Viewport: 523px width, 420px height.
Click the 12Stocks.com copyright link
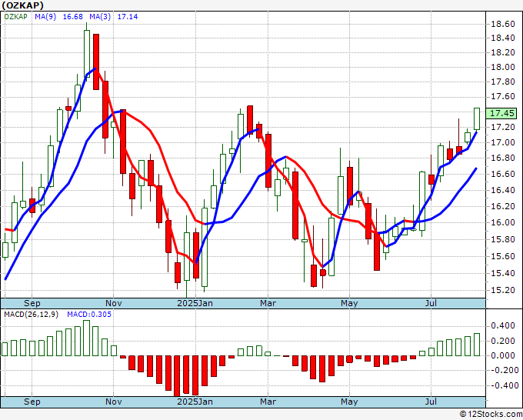point(491,414)
